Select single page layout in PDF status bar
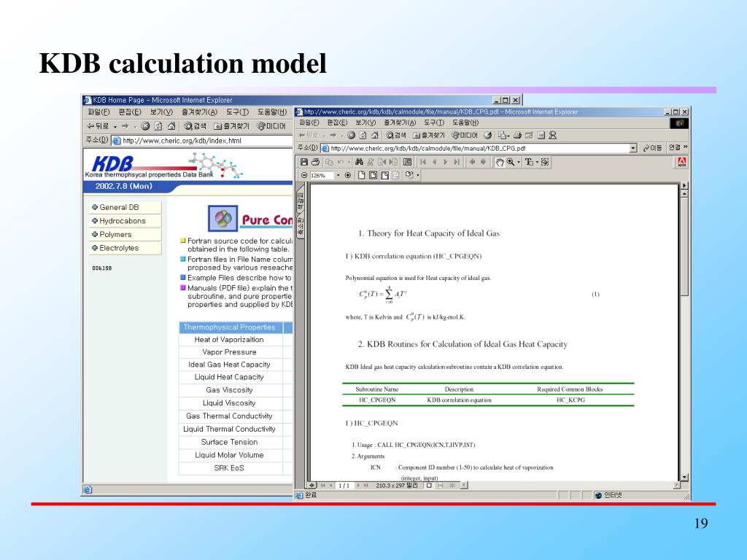 pyautogui.click(x=429, y=485)
